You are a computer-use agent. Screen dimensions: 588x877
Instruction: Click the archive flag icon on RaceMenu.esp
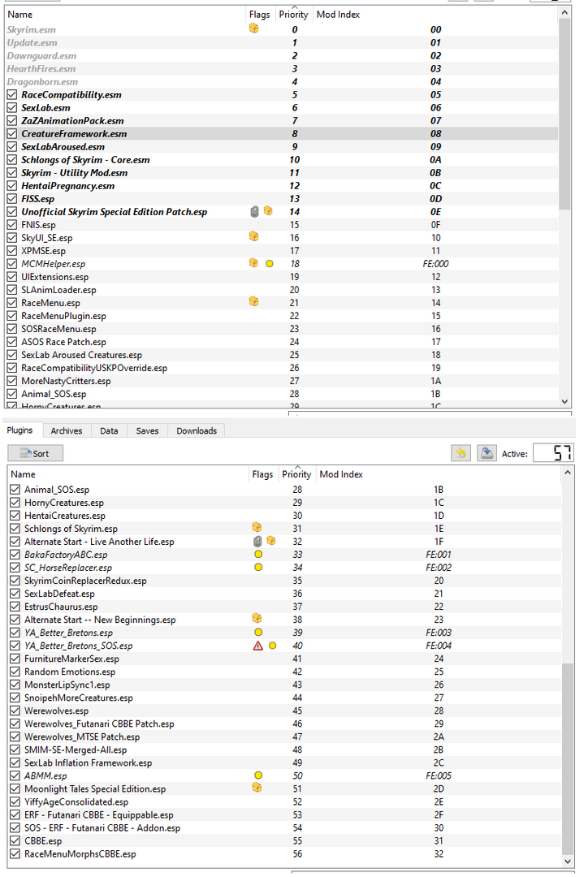[253, 302]
